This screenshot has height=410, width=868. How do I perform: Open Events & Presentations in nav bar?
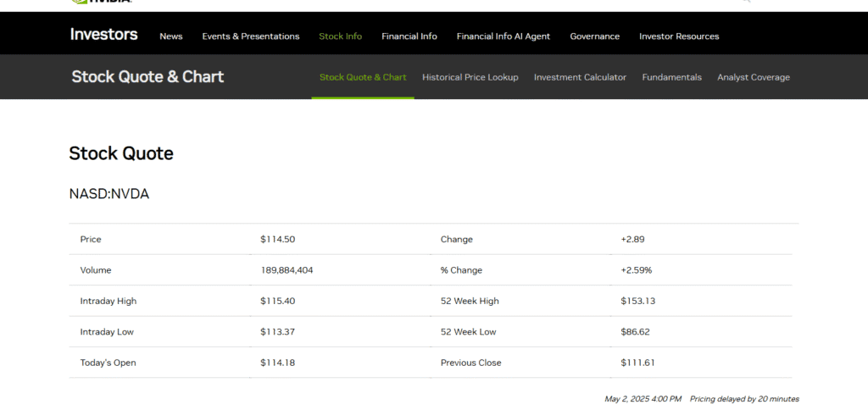251,36
